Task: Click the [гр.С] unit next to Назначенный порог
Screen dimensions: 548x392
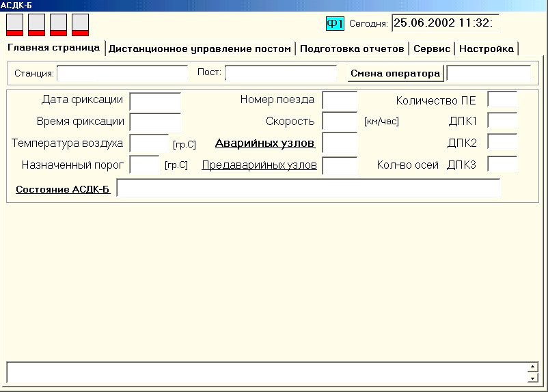Action: click(176, 165)
